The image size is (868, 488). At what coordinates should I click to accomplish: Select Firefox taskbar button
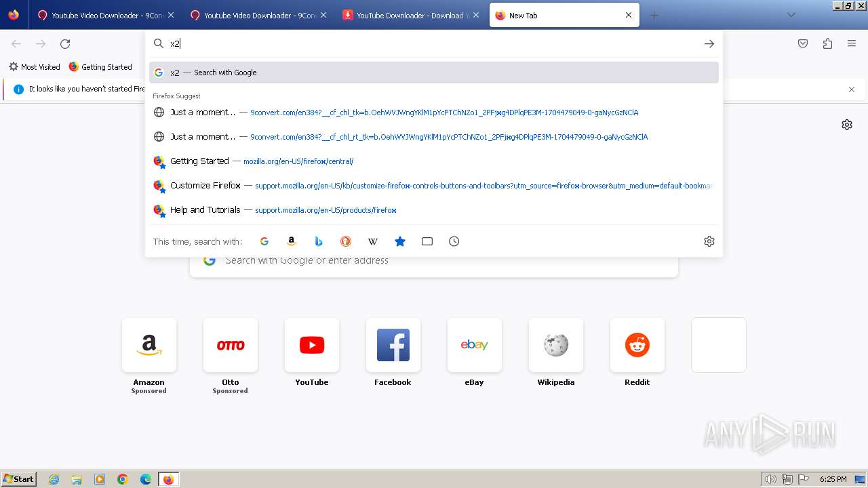point(168,479)
